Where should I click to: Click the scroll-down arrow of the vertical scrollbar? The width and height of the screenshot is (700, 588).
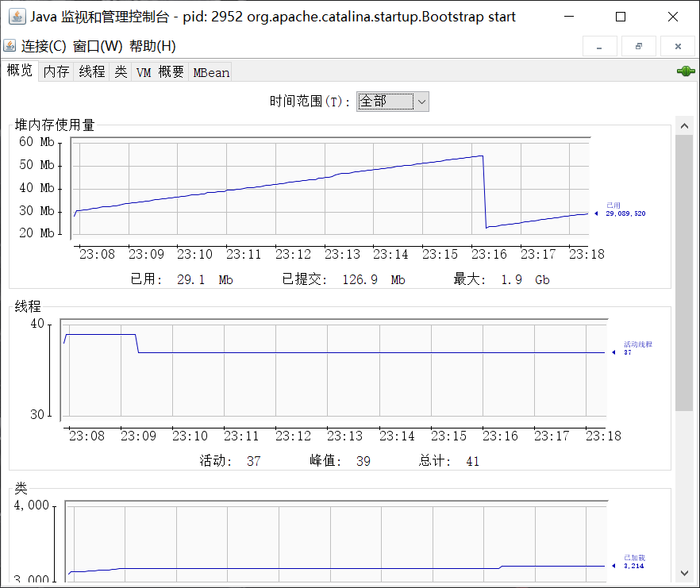pyautogui.click(x=684, y=573)
